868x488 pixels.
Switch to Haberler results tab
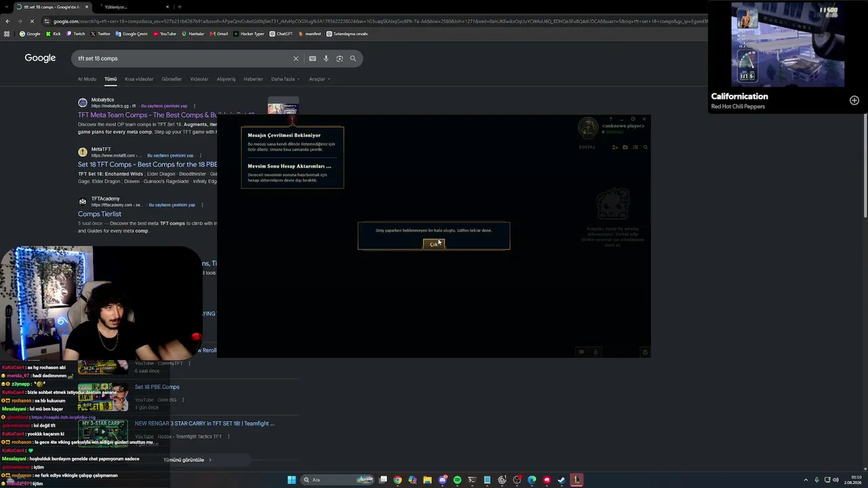[x=253, y=79]
